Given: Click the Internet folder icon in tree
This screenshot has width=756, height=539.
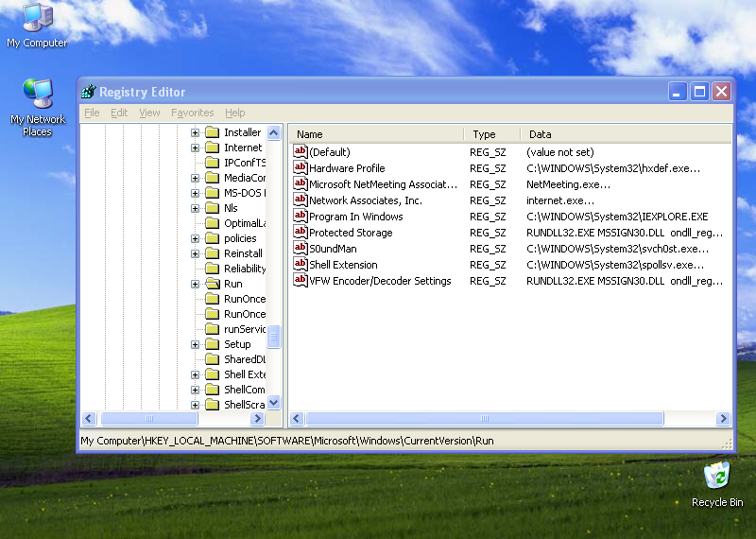Looking at the screenshot, I should coord(212,148).
